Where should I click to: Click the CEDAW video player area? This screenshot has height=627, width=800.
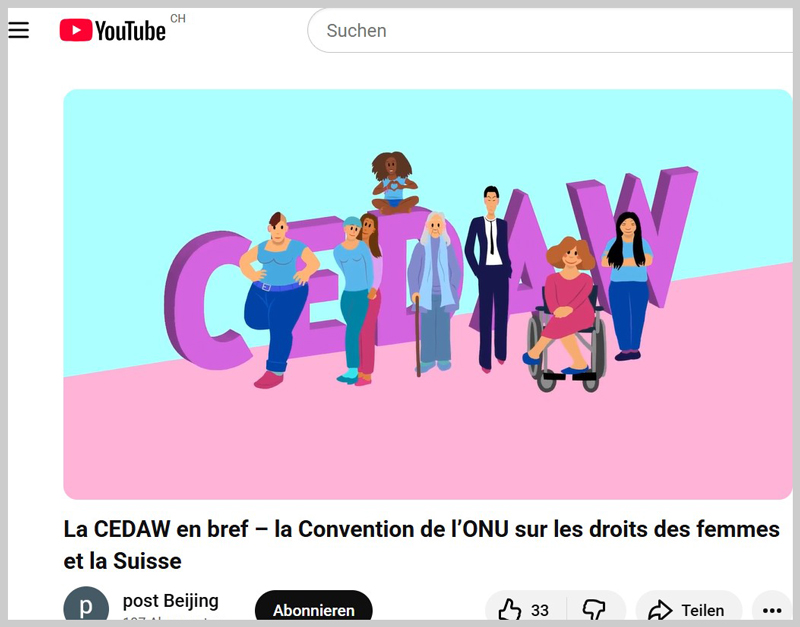[x=428, y=294]
